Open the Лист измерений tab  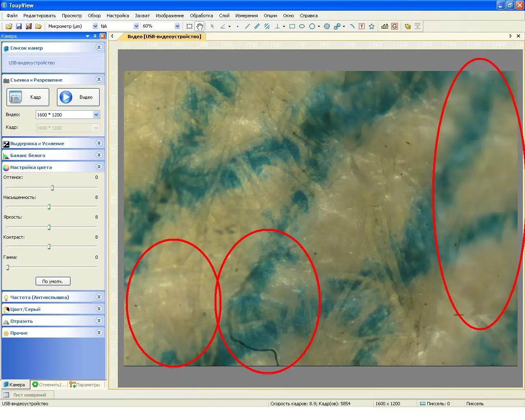(28, 395)
